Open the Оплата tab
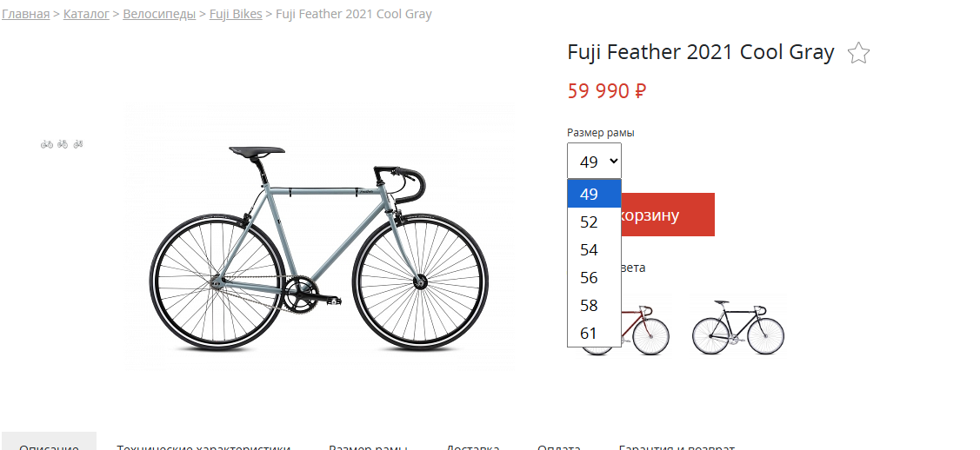The width and height of the screenshot is (980, 450). pos(559,446)
